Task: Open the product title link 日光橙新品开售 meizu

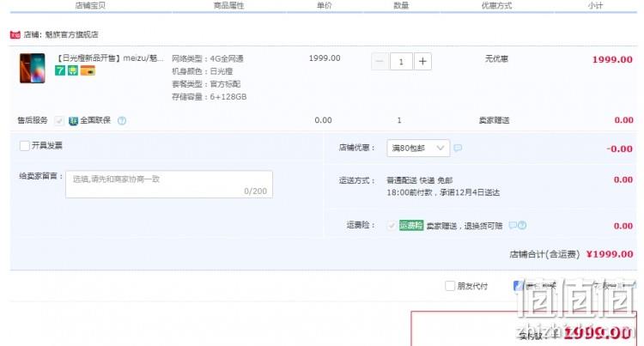Action: tap(110, 58)
